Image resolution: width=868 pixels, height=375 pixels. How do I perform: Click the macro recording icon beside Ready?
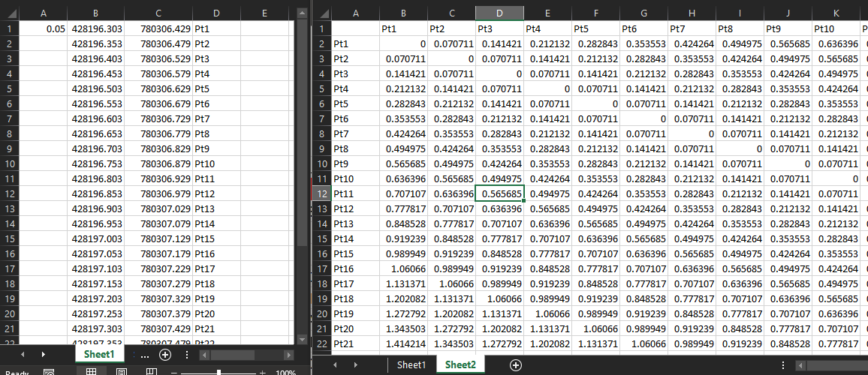click(x=49, y=372)
